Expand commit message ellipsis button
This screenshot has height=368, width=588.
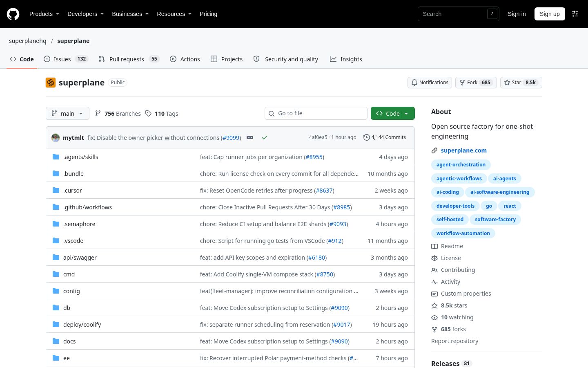point(250,137)
